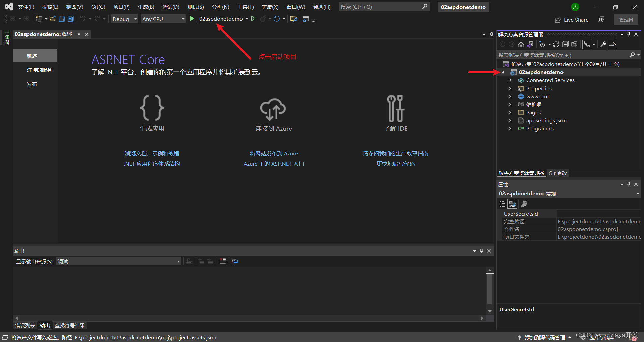Toggle pin on the 02aspdonetdemo overview tab
Viewport: 644px width, 342px height.
(78, 34)
